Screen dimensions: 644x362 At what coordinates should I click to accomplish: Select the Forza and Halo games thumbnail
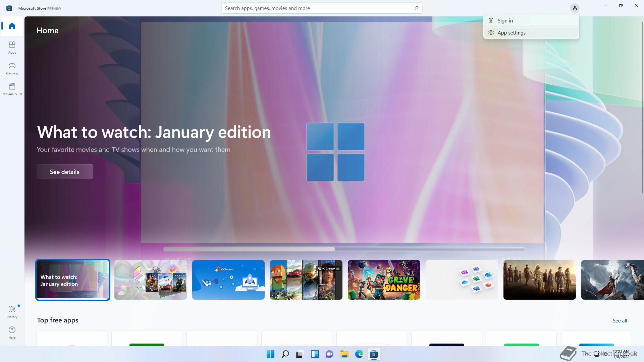pyautogui.click(x=151, y=280)
